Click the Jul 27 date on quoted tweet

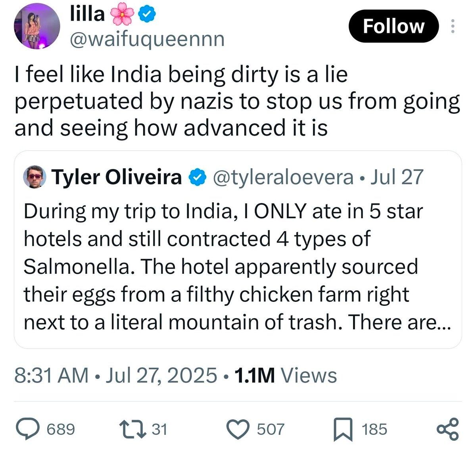click(397, 177)
